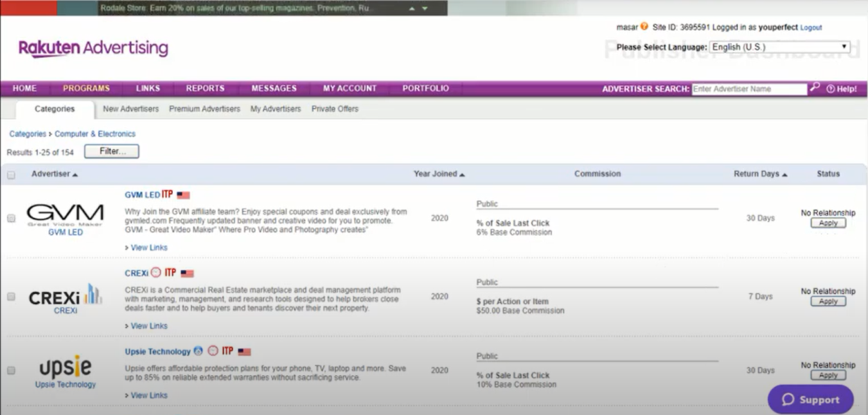Click the US flag icon in the CREXi row

187,274
